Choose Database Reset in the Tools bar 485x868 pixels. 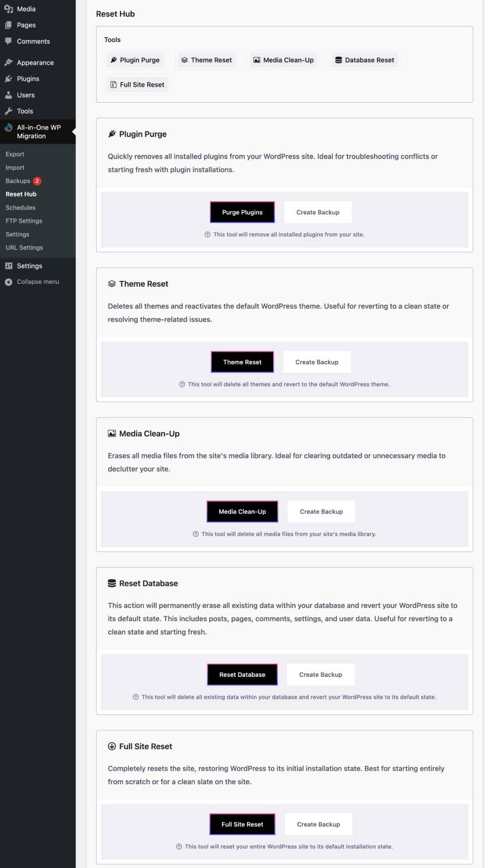tap(364, 60)
